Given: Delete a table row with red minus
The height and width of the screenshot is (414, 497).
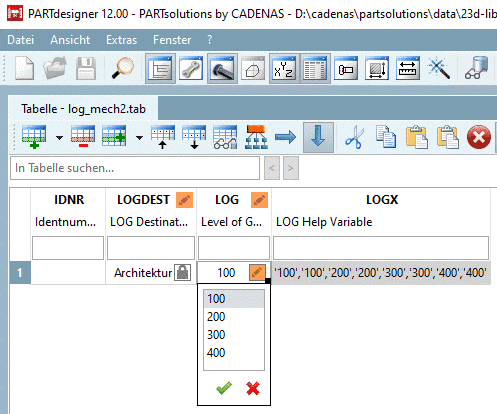Looking at the screenshot, I should click(x=83, y=137).
